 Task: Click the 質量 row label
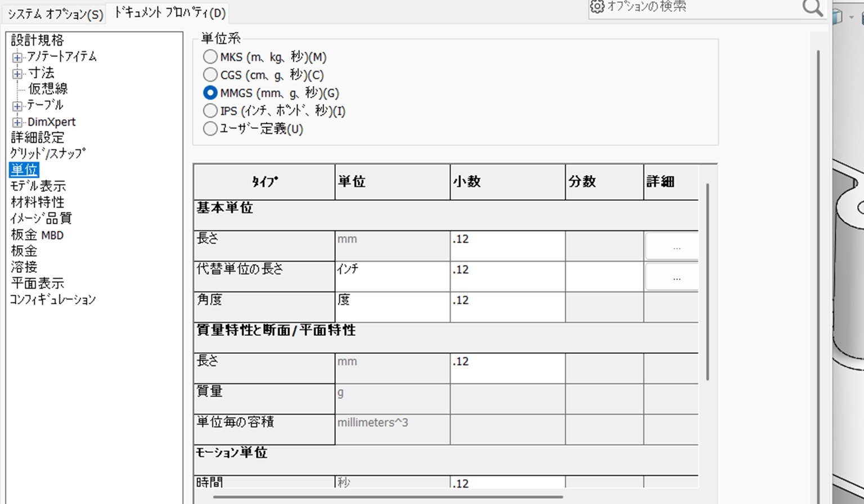click(264, 399)
